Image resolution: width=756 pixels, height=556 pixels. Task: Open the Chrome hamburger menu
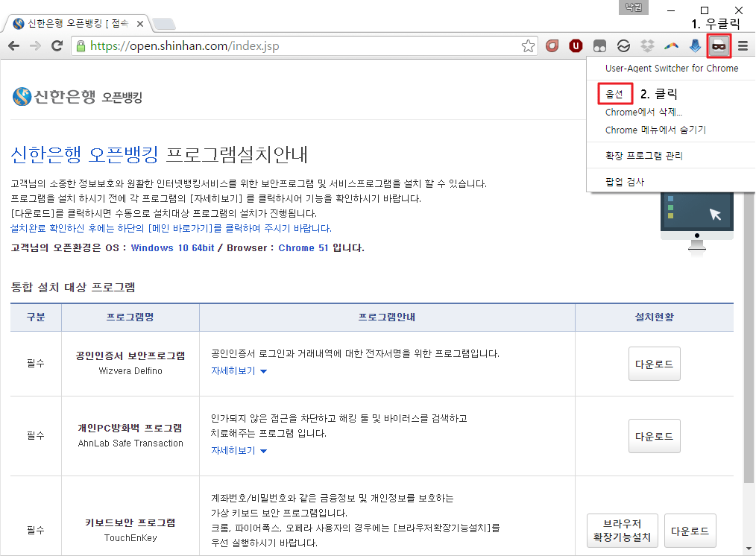pos(742,45)
